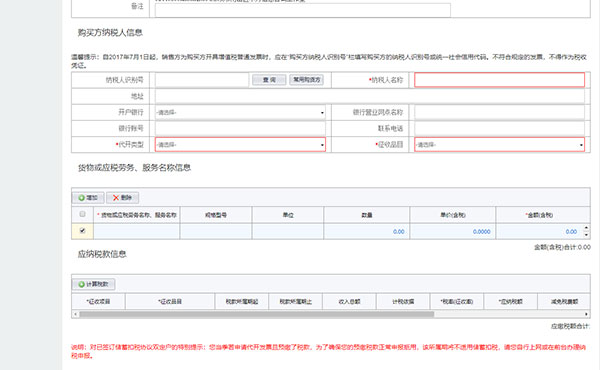
Task: Click the horizontal scrollbar left arrow
Action: point(75,314)
